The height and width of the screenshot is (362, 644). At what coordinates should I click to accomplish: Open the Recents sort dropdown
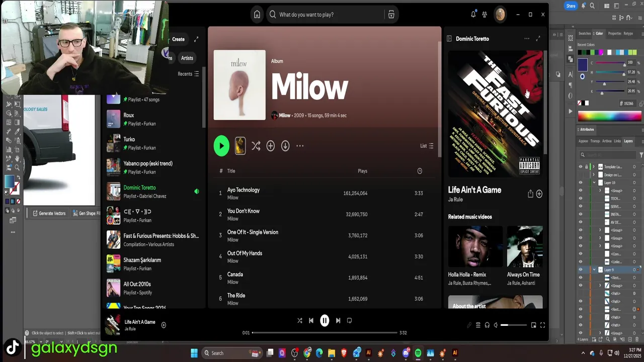pyautogui.click(x=188, y=74)
